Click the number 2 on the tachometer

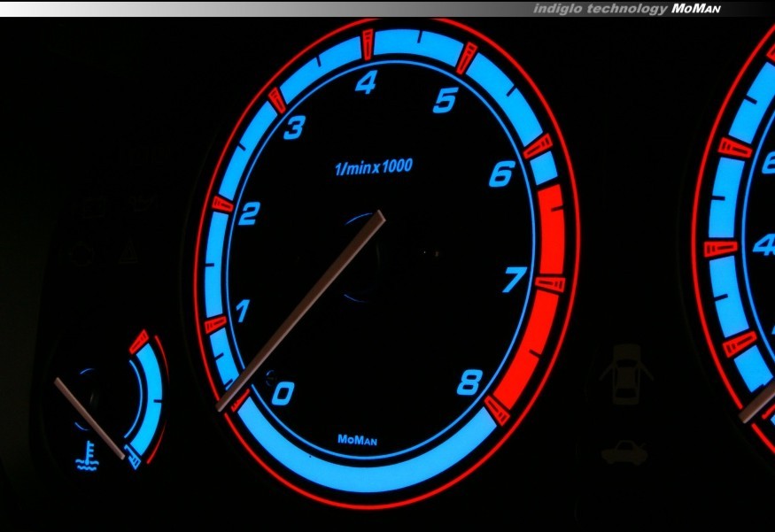[249, 214]
